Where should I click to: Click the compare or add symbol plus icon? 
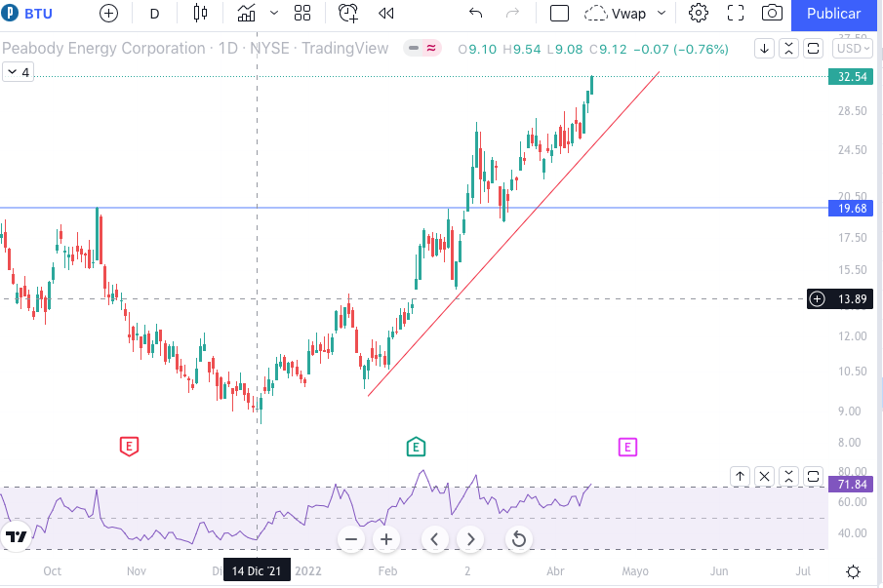[x=108, y=14]
